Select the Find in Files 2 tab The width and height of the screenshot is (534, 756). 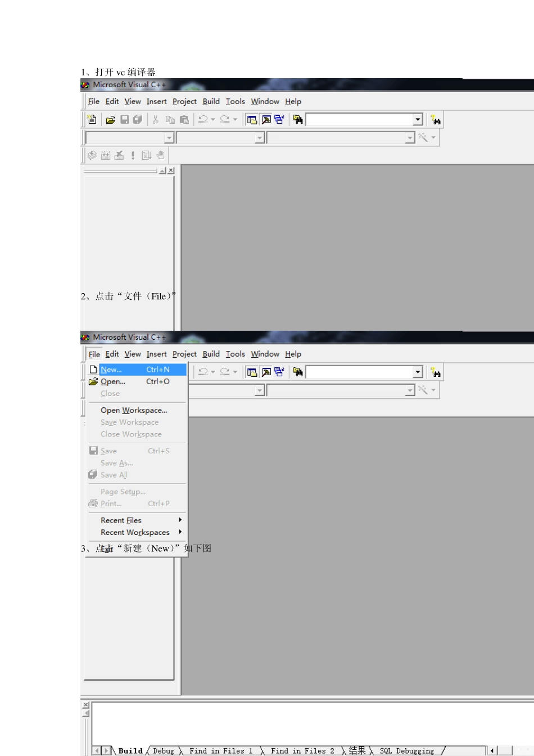(302, 751)
